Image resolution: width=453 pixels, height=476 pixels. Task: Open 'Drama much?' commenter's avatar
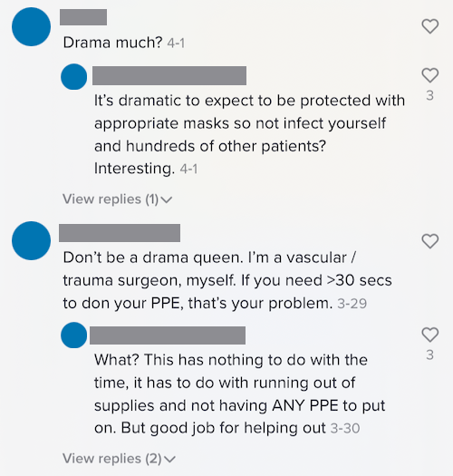pos(31,26)
